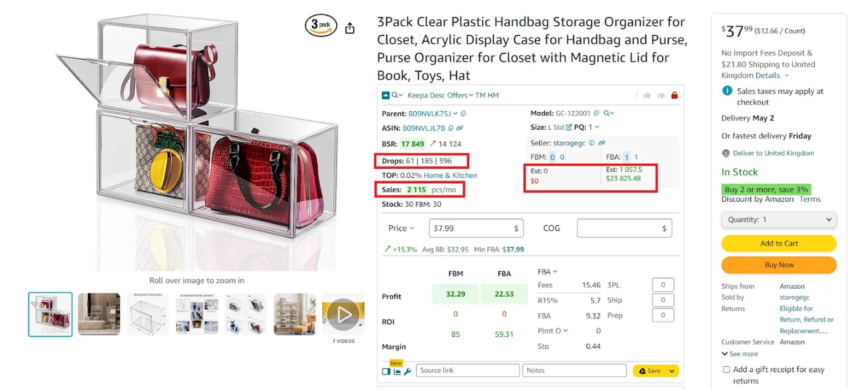The image size is (868, 390).
Task: Save product data via Google Drive icon
Action: (x=642, y=371)
